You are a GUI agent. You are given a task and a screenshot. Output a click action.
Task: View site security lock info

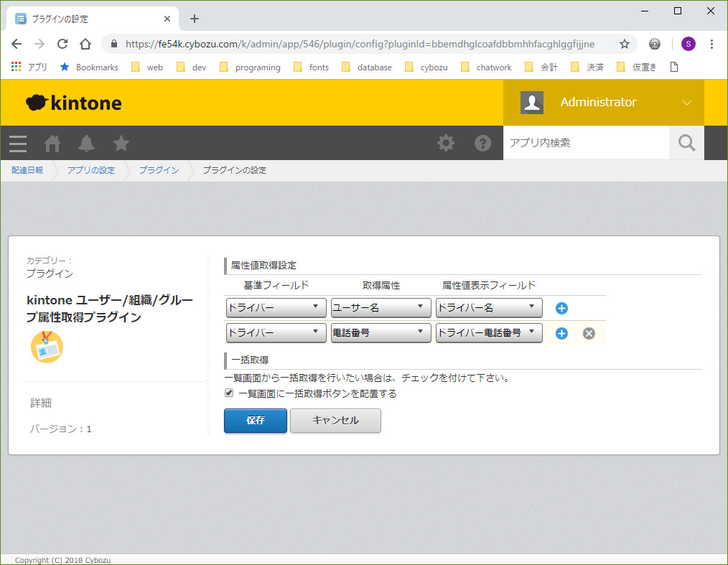(x=113, y=44)
